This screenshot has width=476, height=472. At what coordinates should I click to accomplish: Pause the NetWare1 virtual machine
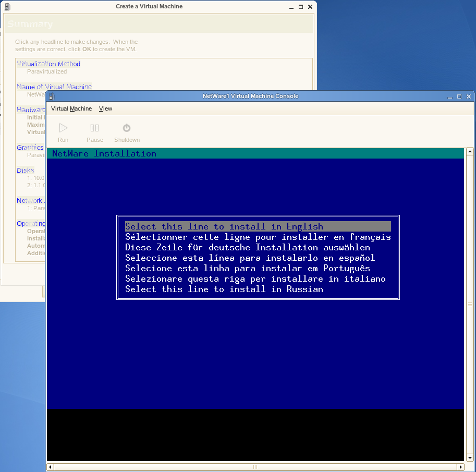coord(95,132)
